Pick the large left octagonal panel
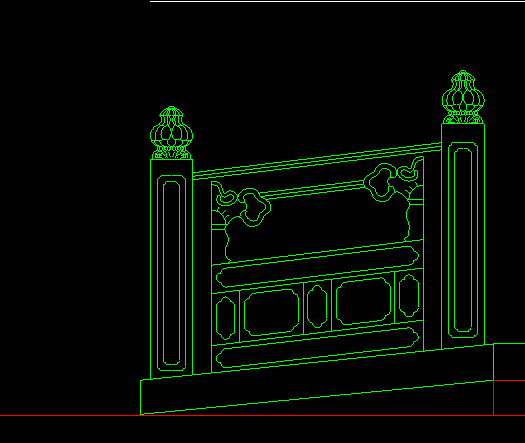This screenshot has height=443, width=525. [272, 312]
